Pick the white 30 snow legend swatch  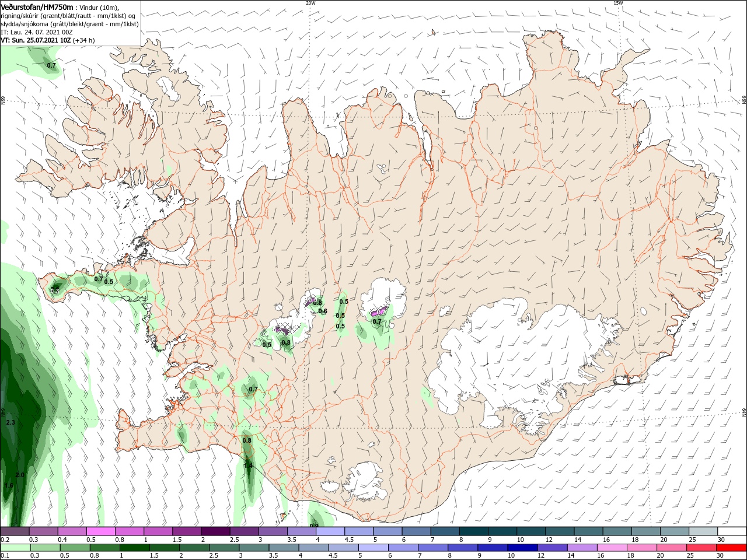732,531
